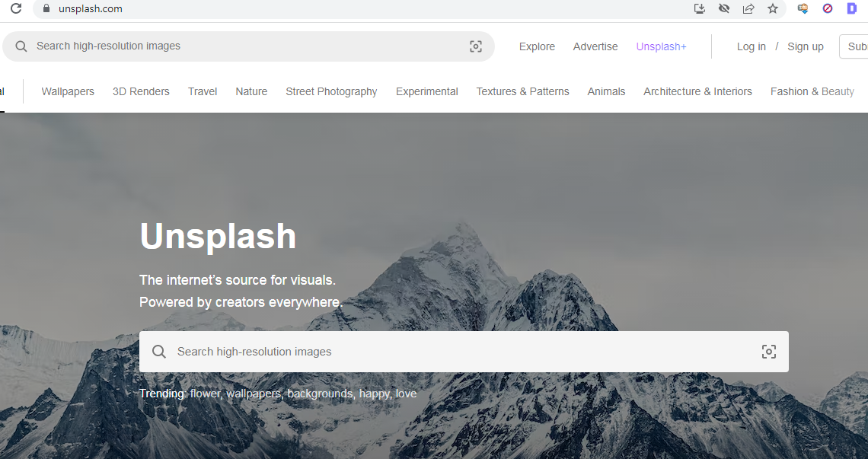Select the Travel category tab
The width and height of the screenshot is (868, 459).
click(x=202, y=91)
